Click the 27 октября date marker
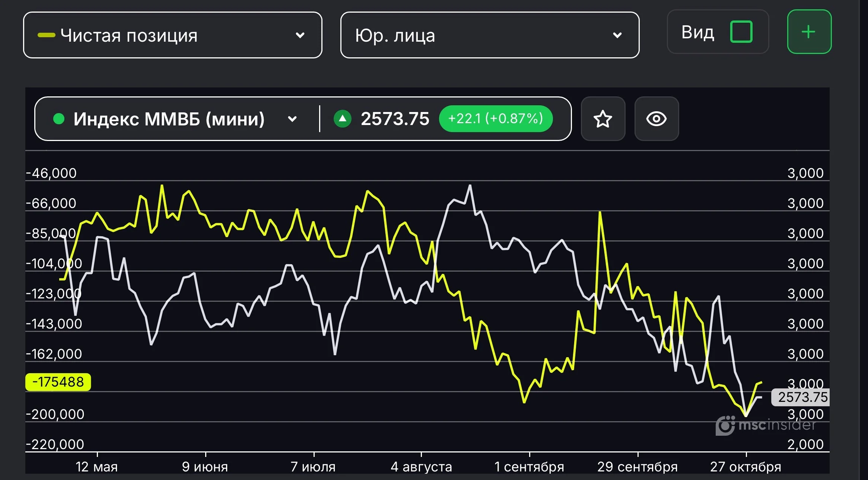 [745, 467]
